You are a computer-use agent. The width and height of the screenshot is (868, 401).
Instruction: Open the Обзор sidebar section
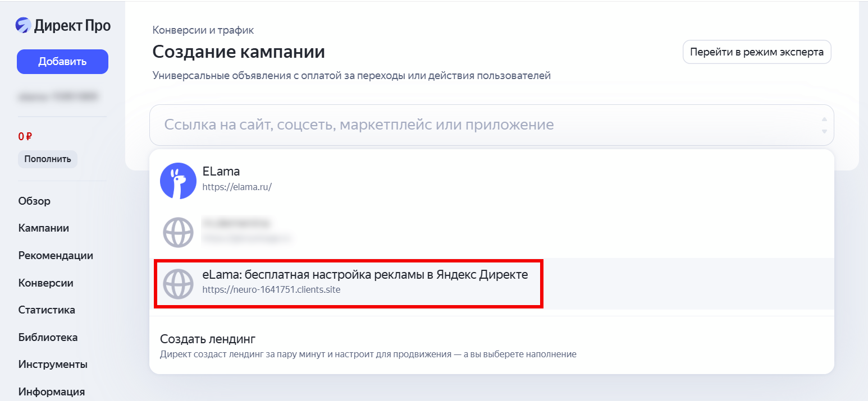(34, 201)
